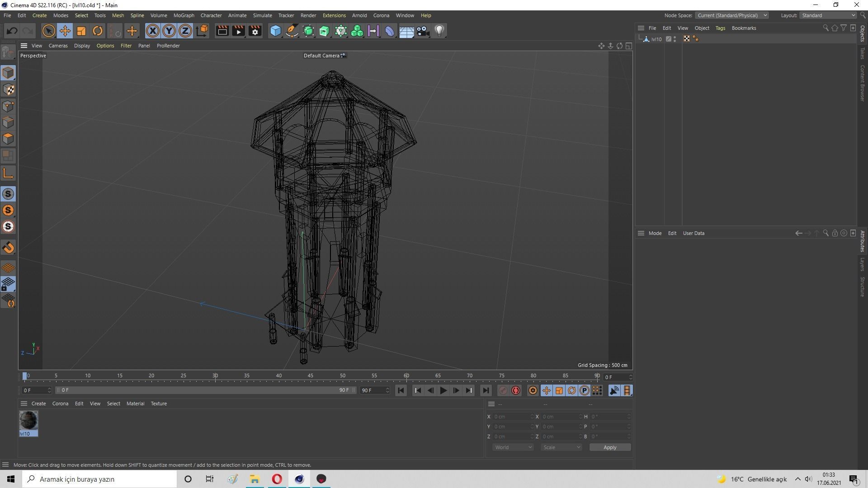Screen dimensions: 868x488
Task: Open the MoGraph menu
Action: pos(184,15)
